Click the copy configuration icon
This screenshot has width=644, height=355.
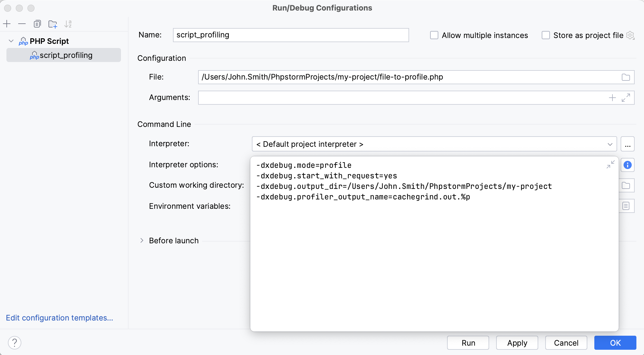point(37,24)
